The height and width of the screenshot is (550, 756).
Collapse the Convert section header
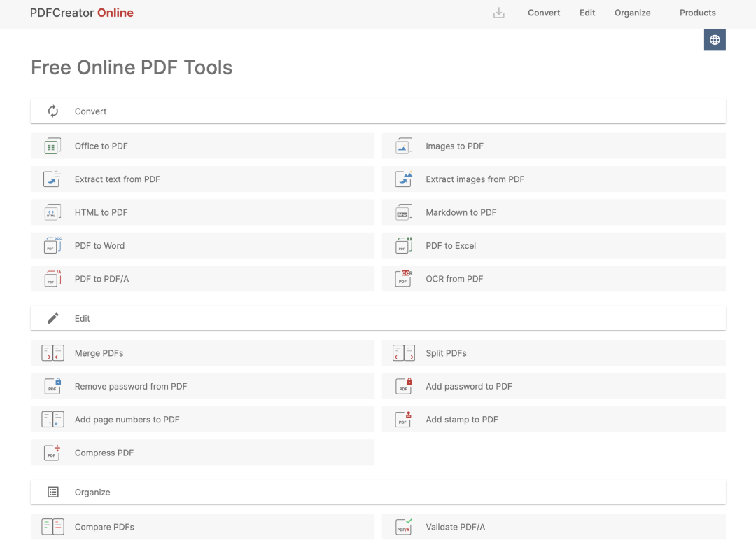click(378, 111)
